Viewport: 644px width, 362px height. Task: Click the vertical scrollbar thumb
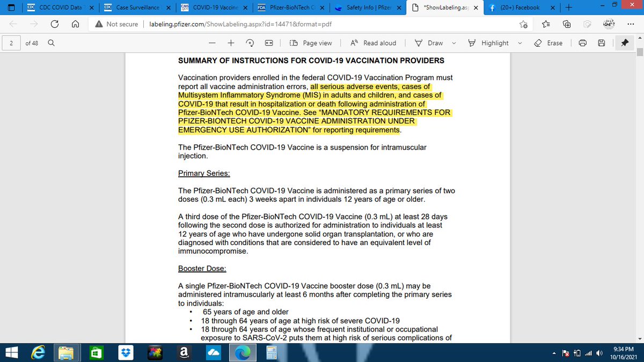click(x=639, y=52)
